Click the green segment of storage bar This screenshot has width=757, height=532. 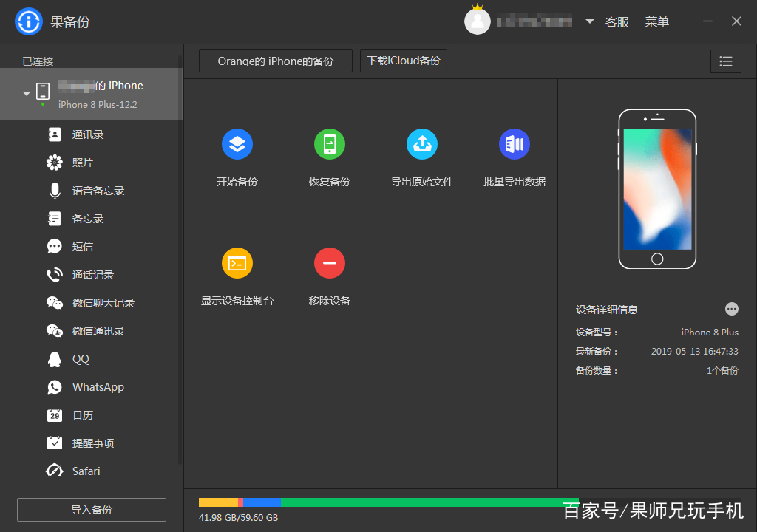430,502
